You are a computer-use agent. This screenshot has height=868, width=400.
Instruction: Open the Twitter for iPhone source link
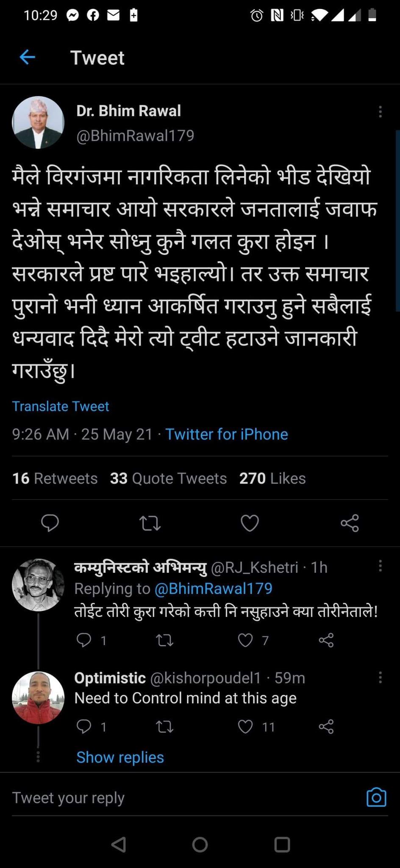click(226, 434)
